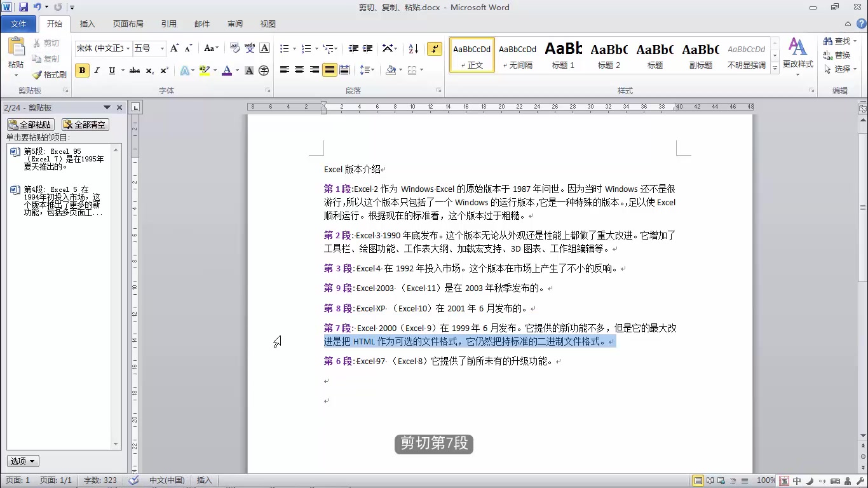This screenshot has height=488, width=868.
Task: Click the Sort (A-Z) icon
Action: click(413, 48)
